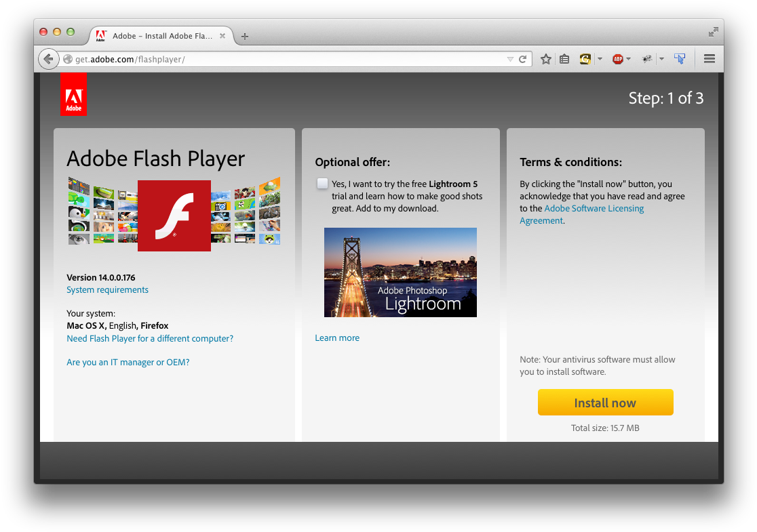Image resolution: width=757 pixels, height=532 pixels.
Task: Expand the Adblock Plus dropdown arrow
Action: pos(629,60)
